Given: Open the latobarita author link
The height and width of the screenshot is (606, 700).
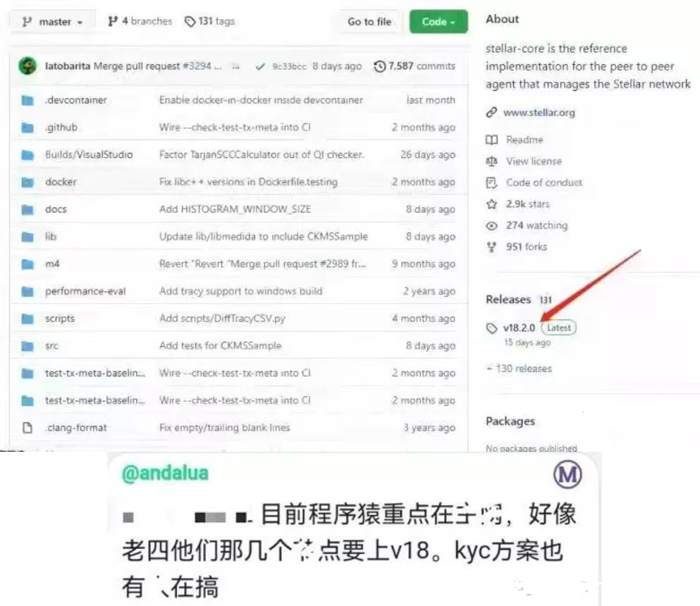Looking at the screenshot, I should point(68,66).
